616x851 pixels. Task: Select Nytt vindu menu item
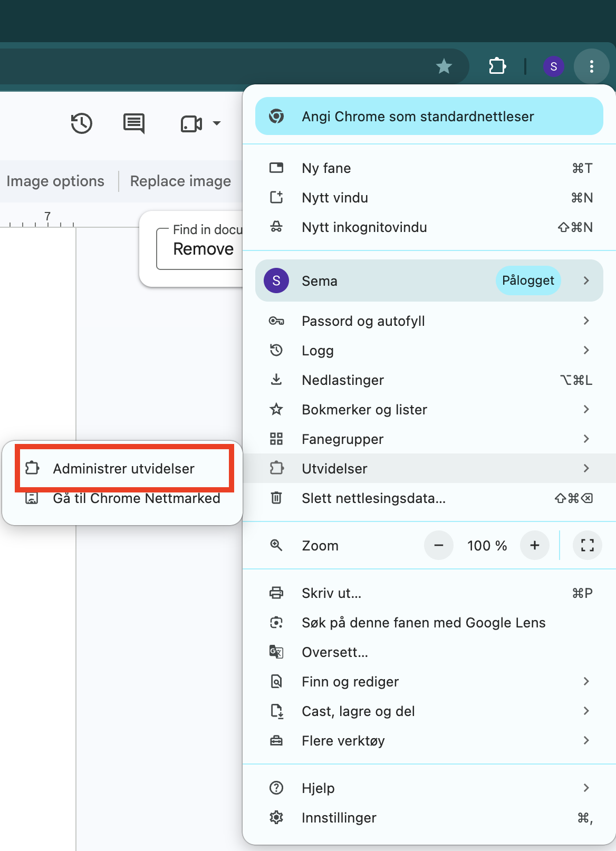[429, 198]
